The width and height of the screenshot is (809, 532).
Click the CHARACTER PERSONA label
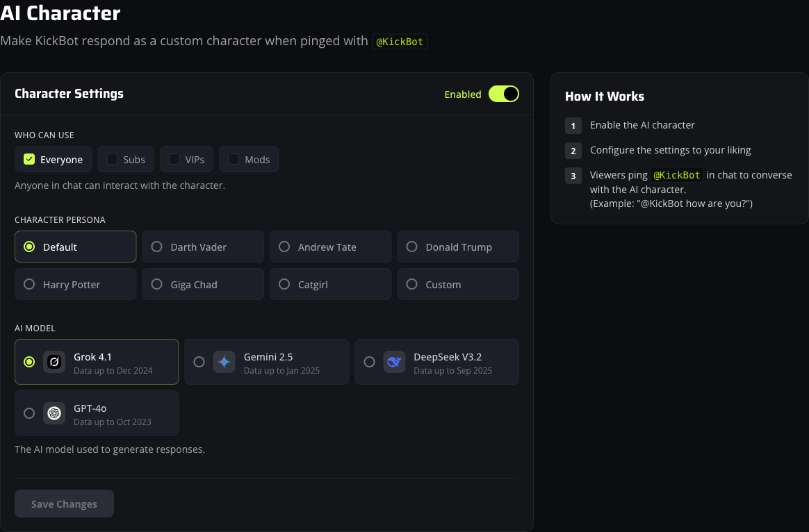60,219
